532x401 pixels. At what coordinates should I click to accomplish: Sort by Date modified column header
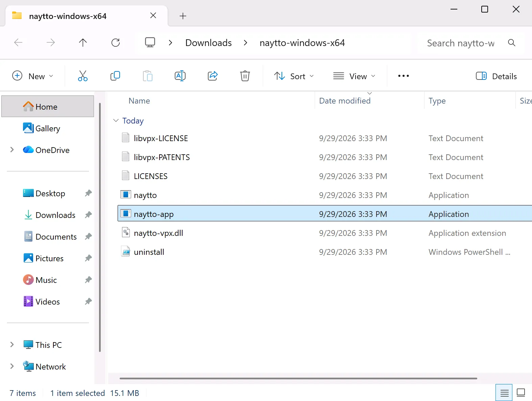click(x=345, y=101)
